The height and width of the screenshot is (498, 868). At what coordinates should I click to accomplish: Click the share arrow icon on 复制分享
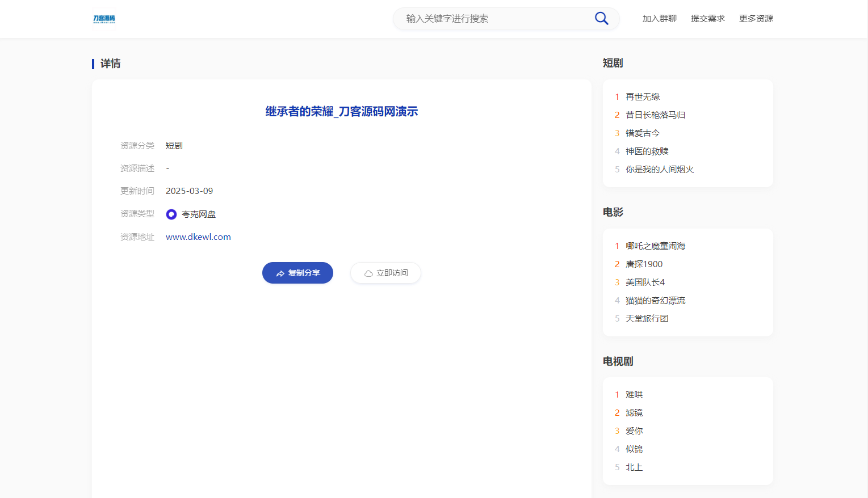point(279,273)
